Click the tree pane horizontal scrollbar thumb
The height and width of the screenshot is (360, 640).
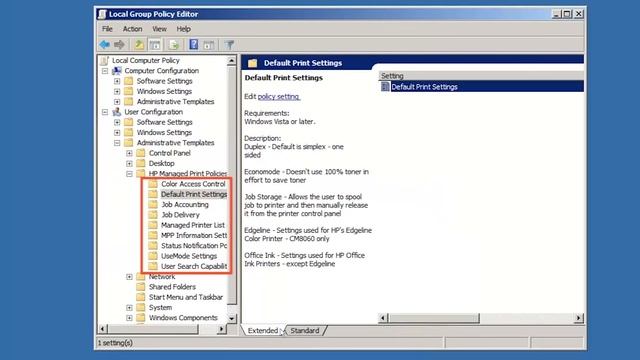[153, 329]
